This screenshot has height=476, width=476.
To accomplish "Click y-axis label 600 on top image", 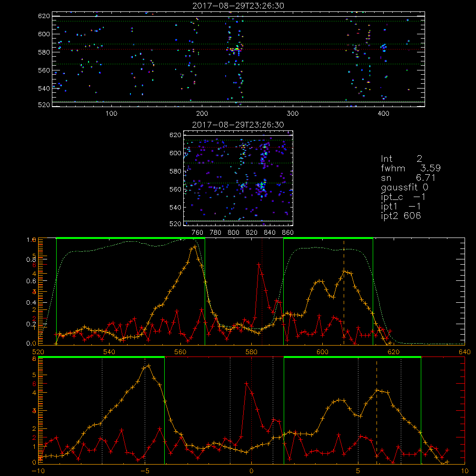I will pyautogui.click(x=44, y=34).
